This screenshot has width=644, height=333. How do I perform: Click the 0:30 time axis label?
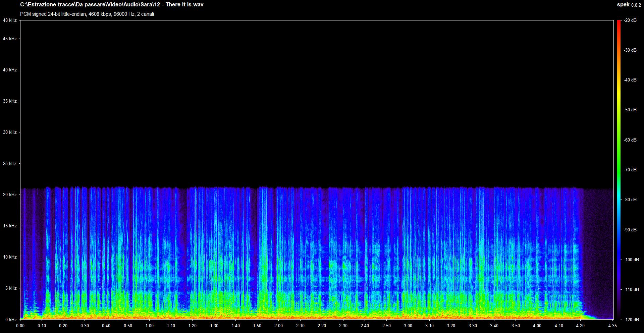pyautogui.click(x=85, y=326)
